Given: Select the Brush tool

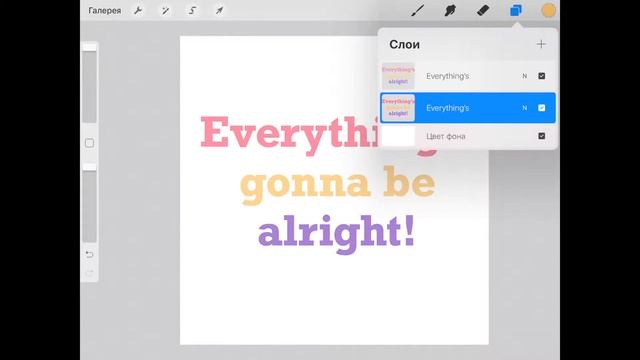Looking at the screenshot, I should pyautogui.click(x=418, y=11).
